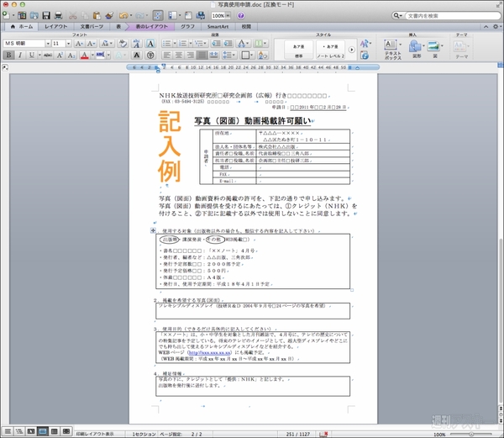This screenshot has width=504, height=438.
Task: Toggle display of formatting marks in the toolbar
Action: (x=158, y=15)
